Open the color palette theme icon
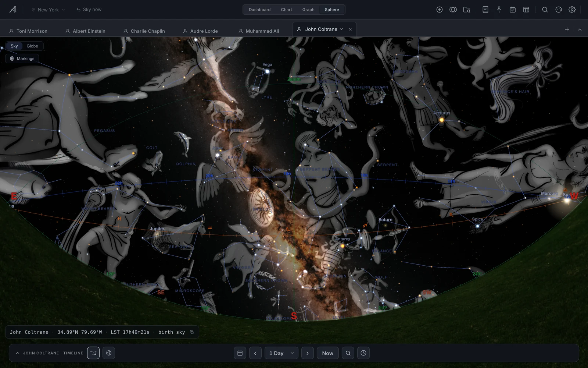 click(x=559, y=10)
